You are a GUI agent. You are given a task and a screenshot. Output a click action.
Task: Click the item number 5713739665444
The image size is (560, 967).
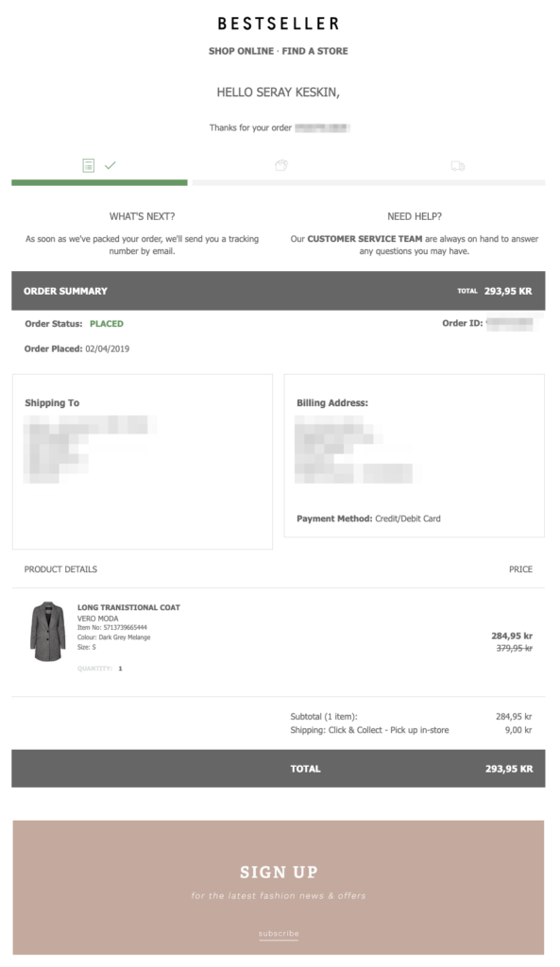pyautogui.click(x=113, y=627)
